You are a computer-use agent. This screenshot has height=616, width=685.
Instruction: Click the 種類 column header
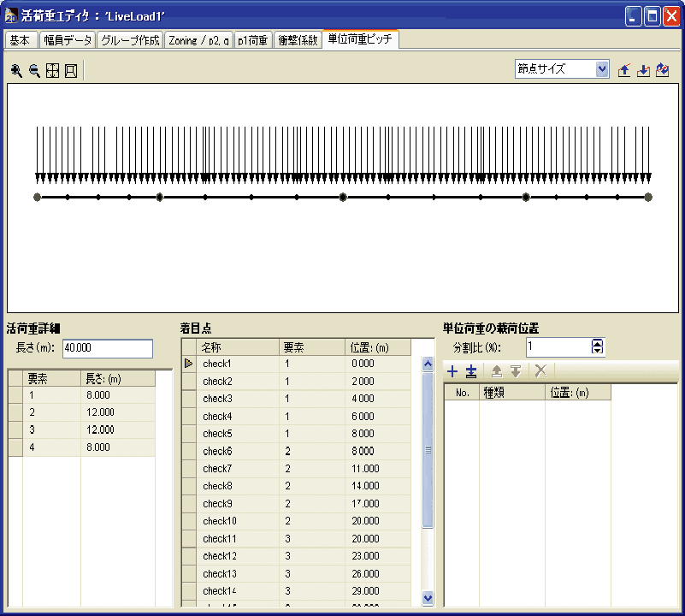(511, 393)
